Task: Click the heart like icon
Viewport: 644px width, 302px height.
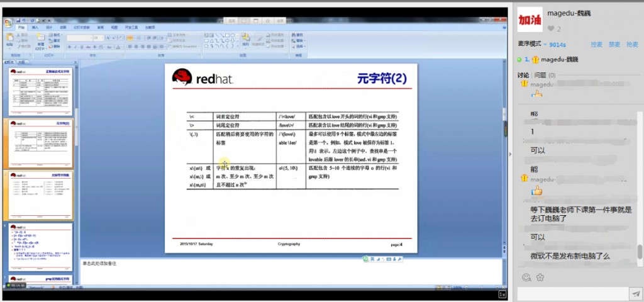Action: (x=551, y=28)
